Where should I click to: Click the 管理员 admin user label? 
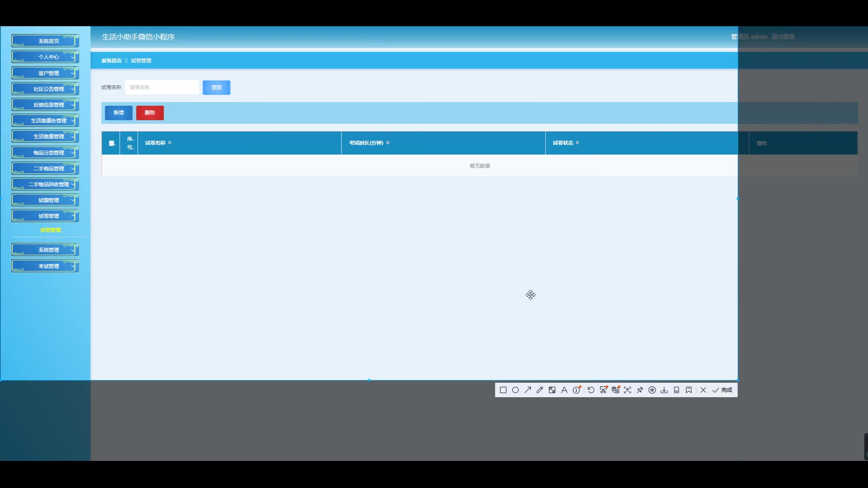(750, 37)
